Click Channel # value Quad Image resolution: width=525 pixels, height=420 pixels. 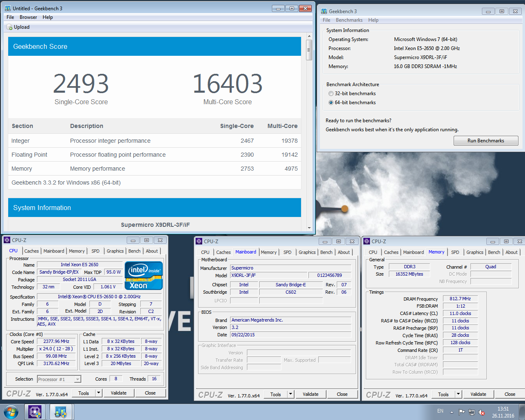click(x=491, y=267)
